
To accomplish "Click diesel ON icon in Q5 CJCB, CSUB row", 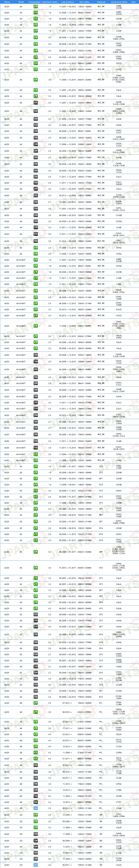I will (x=36, y=847).
